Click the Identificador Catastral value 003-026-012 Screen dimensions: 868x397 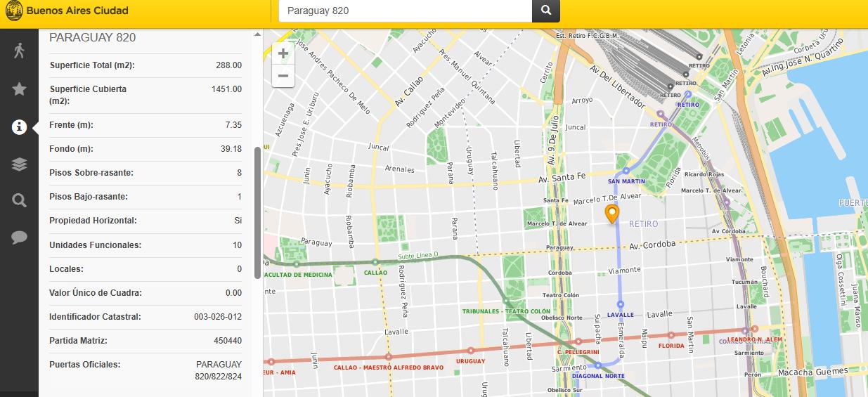click(x=218, y=317)
